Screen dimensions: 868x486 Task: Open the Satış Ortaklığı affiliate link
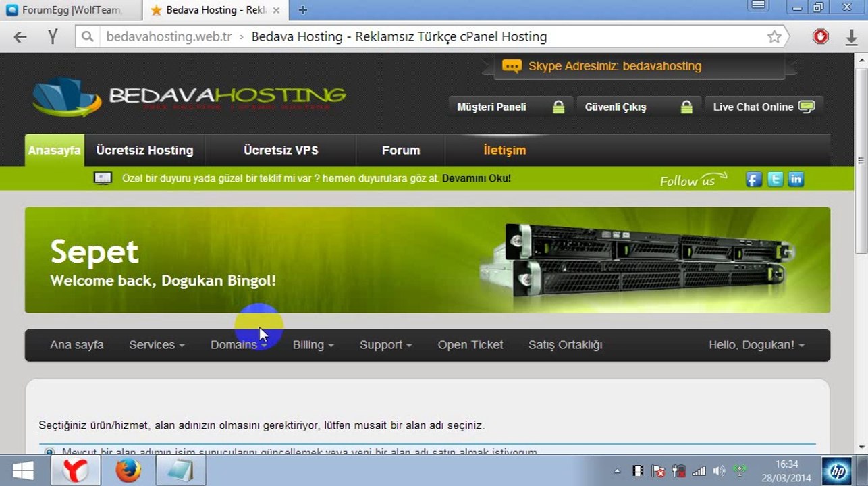[566, 345]
